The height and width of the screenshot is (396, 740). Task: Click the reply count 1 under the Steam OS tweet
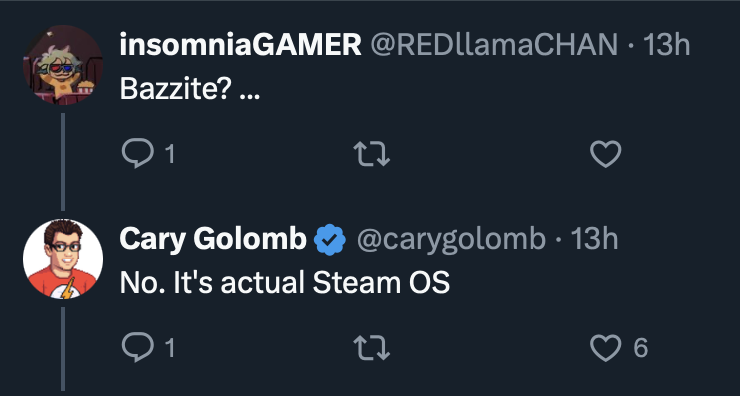(170, 348)
